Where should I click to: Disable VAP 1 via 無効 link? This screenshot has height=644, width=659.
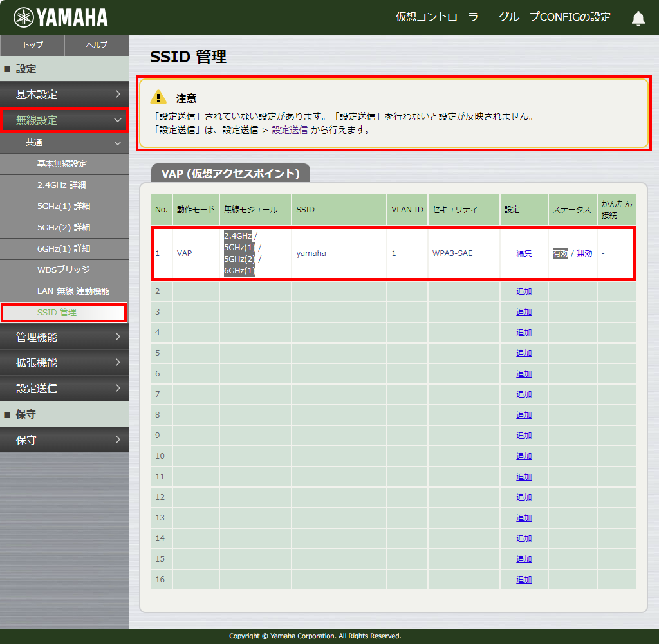[584, 253]
